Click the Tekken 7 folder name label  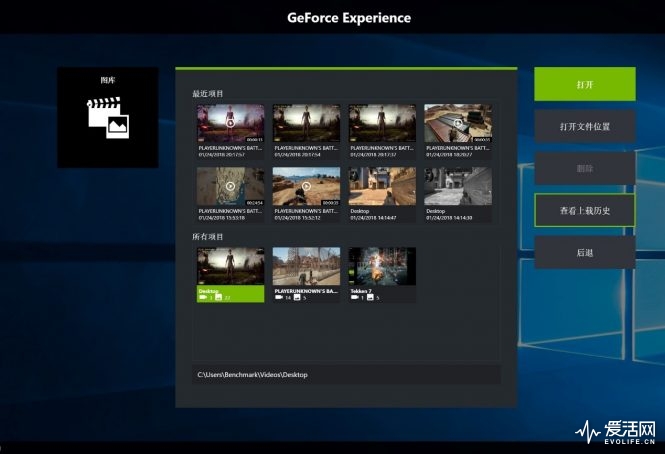(361, 291)
